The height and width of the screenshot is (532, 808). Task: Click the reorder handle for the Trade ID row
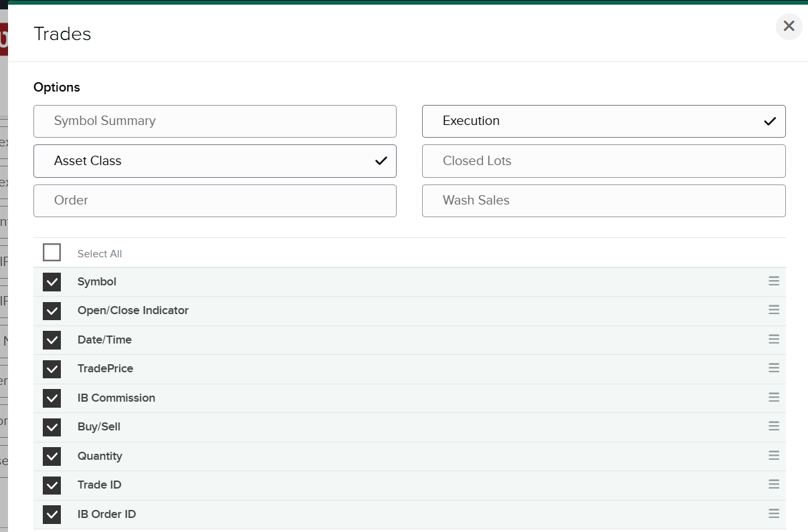(774, 485)
